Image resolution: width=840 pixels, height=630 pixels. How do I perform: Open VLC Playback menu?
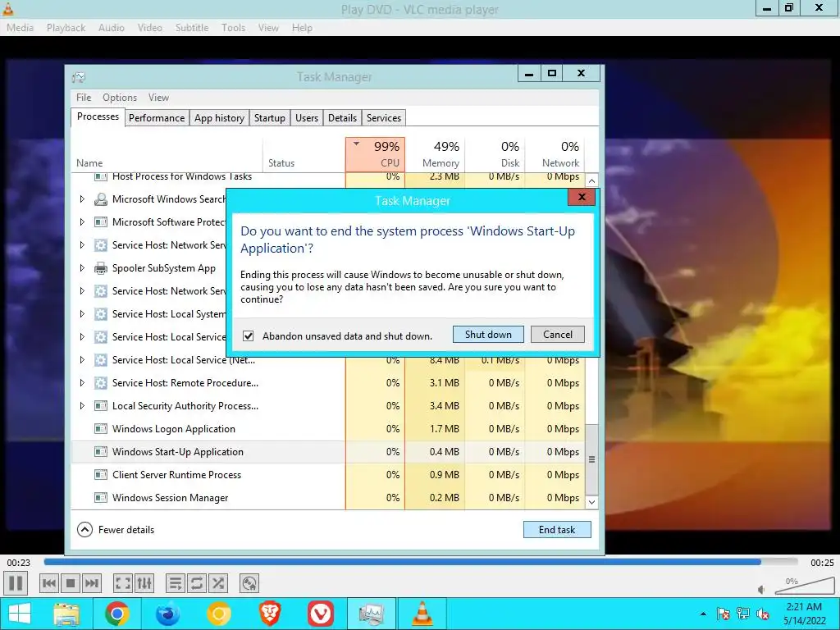coord(66,28)
